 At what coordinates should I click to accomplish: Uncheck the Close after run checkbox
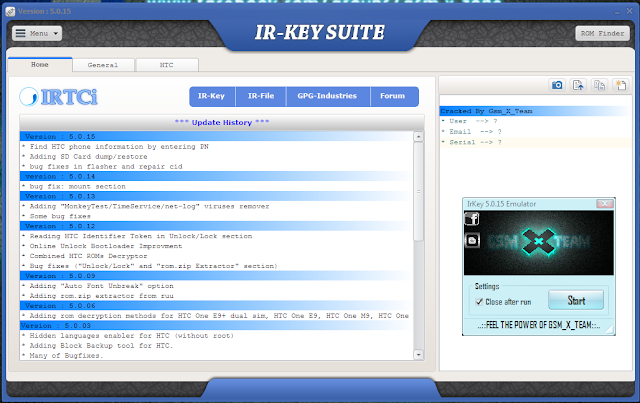(479, 302)
